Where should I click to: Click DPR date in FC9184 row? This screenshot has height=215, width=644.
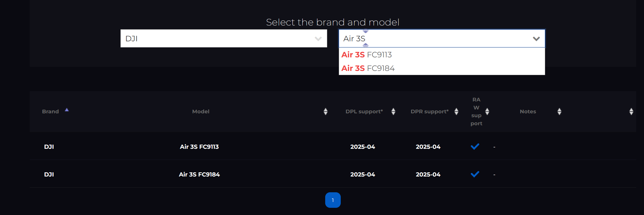click(428, 174)
